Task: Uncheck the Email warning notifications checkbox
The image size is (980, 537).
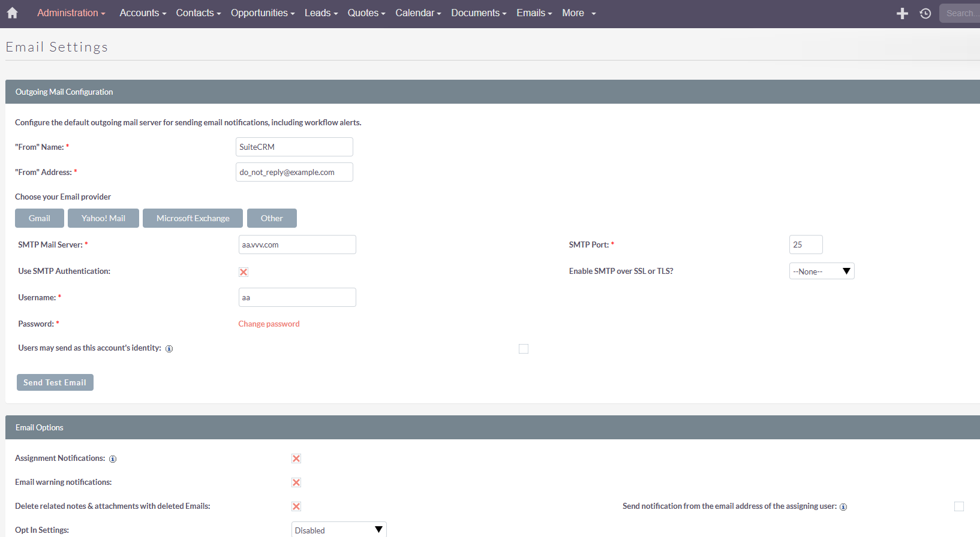Action: (296, 482)
